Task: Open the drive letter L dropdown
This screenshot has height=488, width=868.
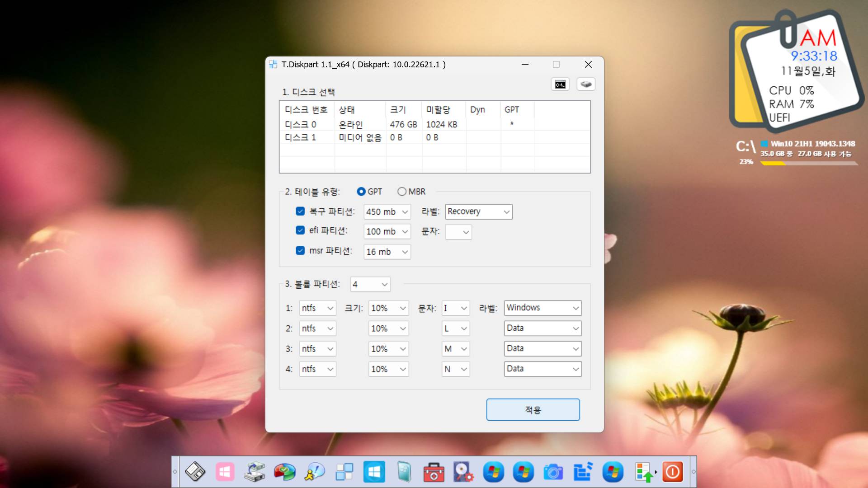Action: point(456,328)
